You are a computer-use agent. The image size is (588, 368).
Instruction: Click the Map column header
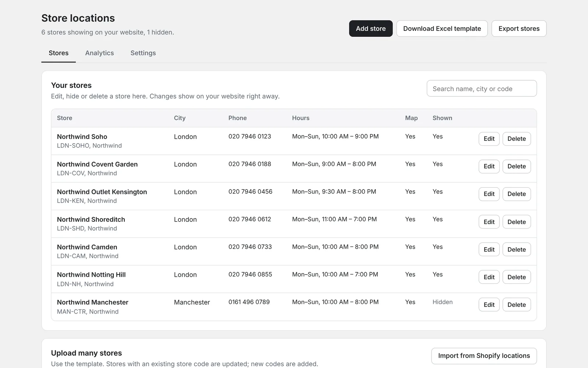tap(411, 118)
